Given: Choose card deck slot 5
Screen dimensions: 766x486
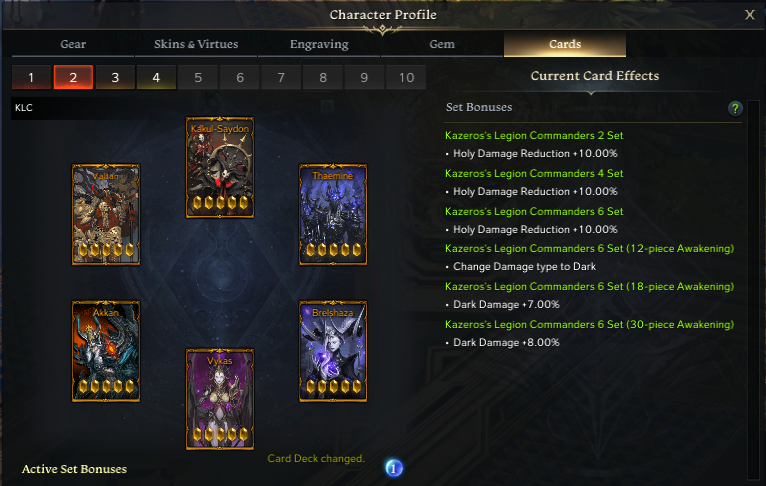Looking at the screenshot, I should click(x=198, y=77).
